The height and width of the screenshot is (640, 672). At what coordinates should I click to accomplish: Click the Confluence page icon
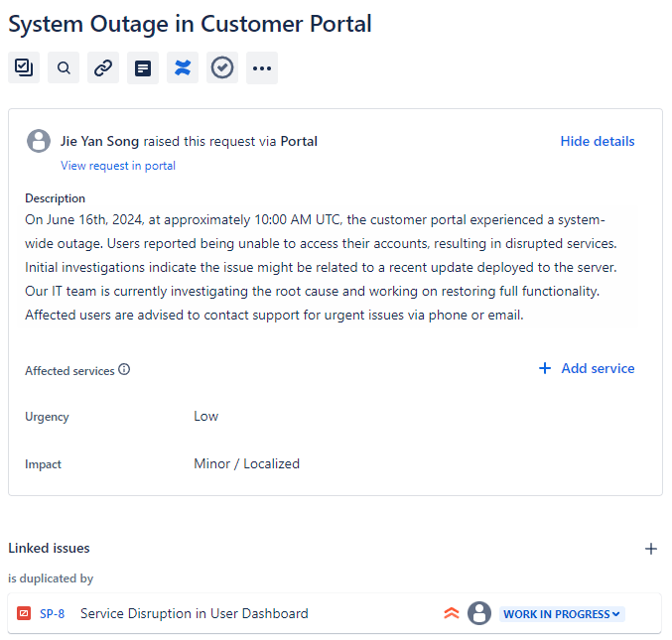click(183, 67)
